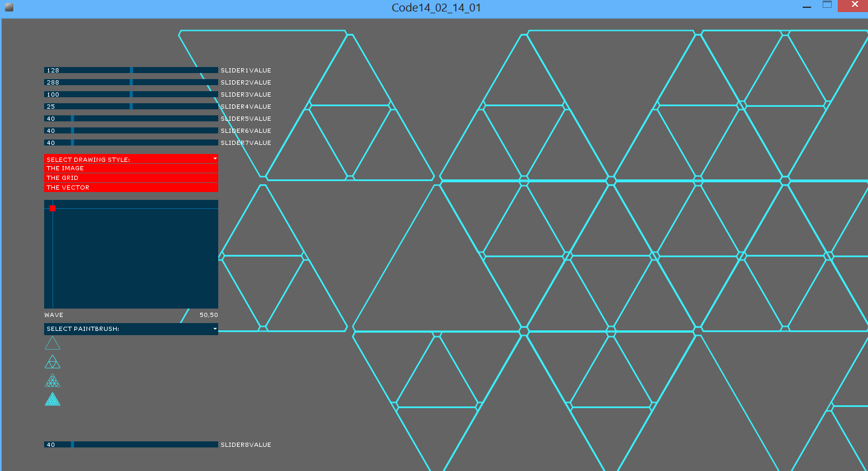Choose THE IMAGE drawing style
Image resolution: width=868 pixels, height=471 pixels.
pos(131,168)
